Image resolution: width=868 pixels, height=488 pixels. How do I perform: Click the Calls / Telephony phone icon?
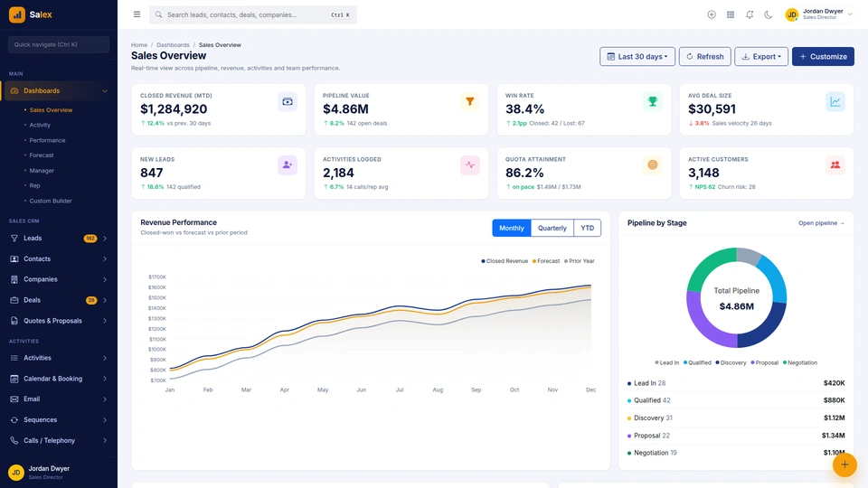(14, 441)
